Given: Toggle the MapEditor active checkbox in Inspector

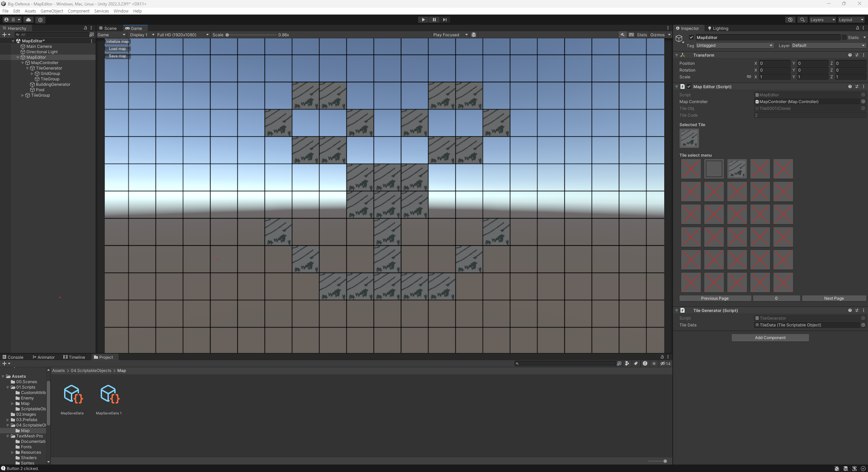Looking at the screenshot, I should 691,38.
